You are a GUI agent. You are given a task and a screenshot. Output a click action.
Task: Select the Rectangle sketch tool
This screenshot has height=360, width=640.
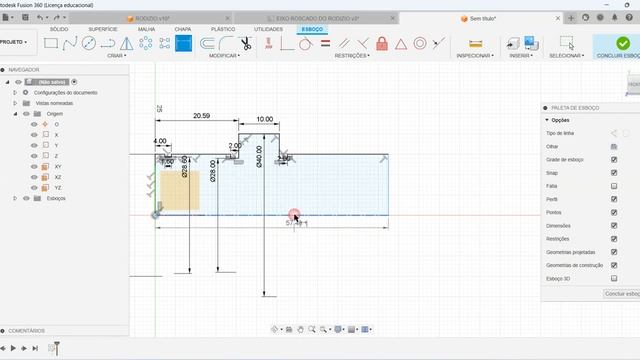tap(51, 43)
